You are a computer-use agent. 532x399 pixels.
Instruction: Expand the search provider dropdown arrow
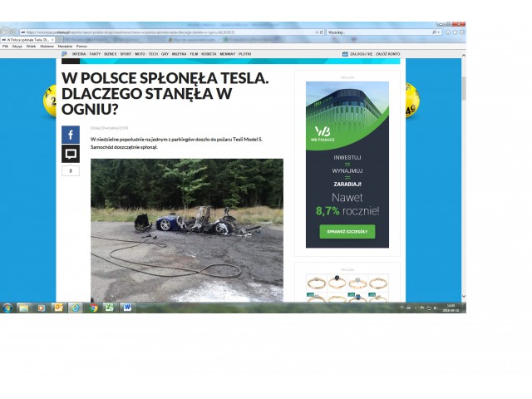(x=441, y=32)
